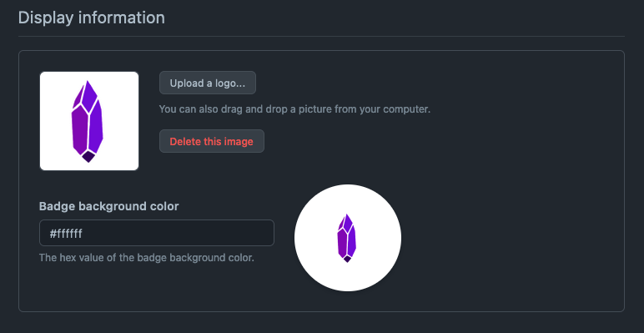This screenshot has width=644, height=333.
Task: Click the drag and drop picture hint text
Action: 294,109
